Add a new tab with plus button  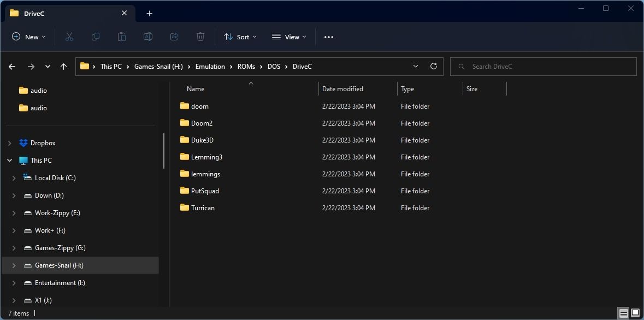point(149,13)
